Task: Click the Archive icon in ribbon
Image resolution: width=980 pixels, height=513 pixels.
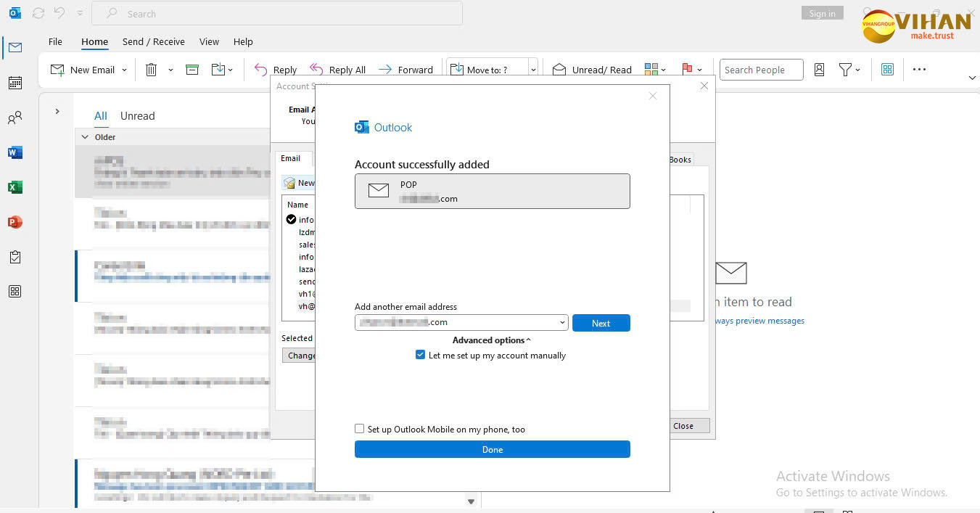Action: coord(192,70)
